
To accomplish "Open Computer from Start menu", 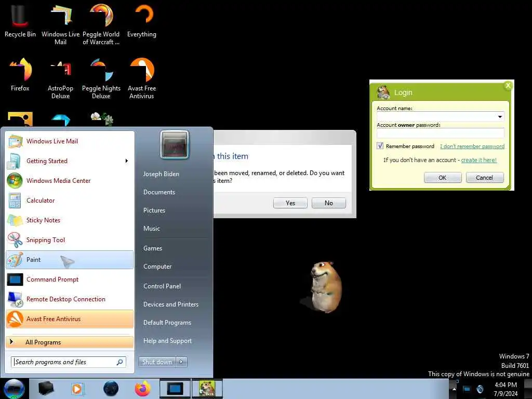I will tap(157, 267).
